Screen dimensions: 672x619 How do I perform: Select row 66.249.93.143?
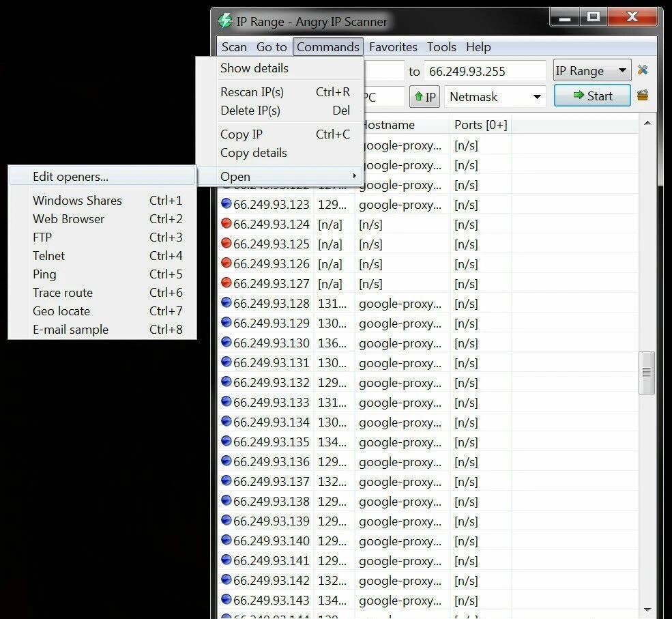pos(428,600)
